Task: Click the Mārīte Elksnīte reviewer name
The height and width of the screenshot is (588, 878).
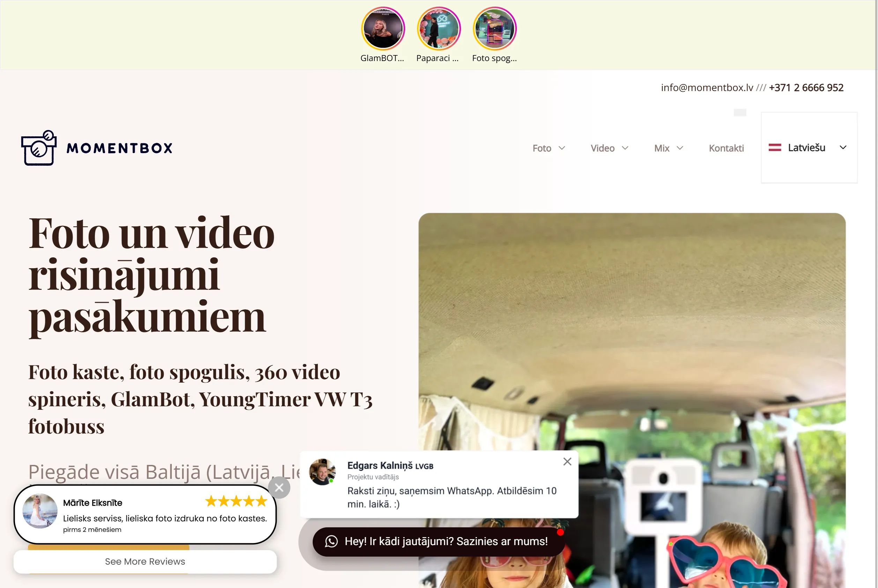Action: [93, 503]
